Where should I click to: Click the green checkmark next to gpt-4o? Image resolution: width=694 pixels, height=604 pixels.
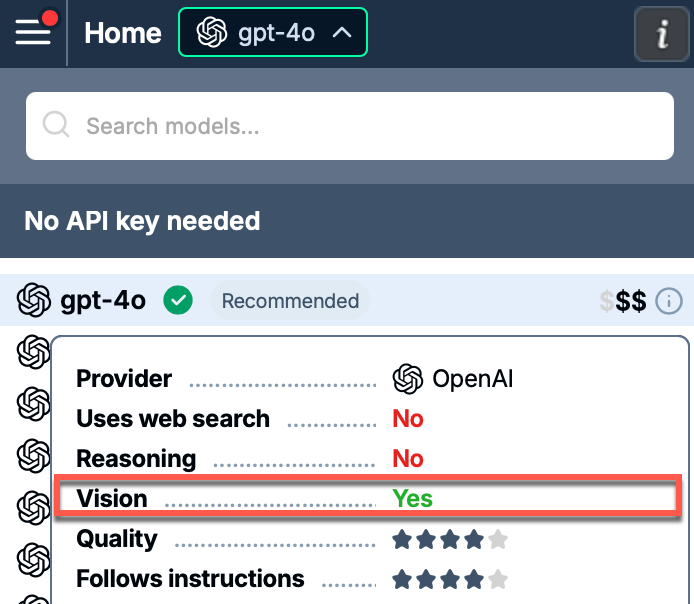(x=178, y=300)
